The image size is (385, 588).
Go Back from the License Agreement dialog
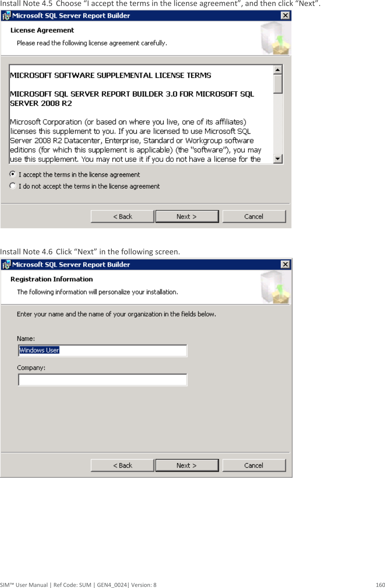122,216
